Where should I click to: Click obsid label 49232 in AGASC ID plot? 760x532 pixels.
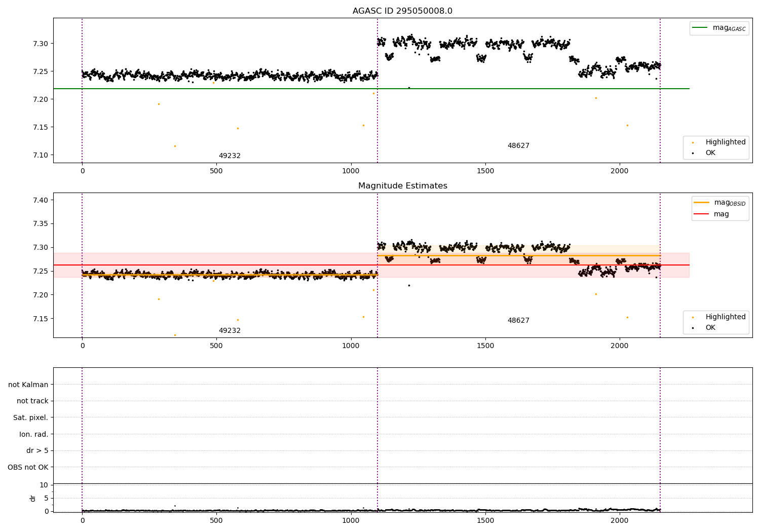click(230, 156)
